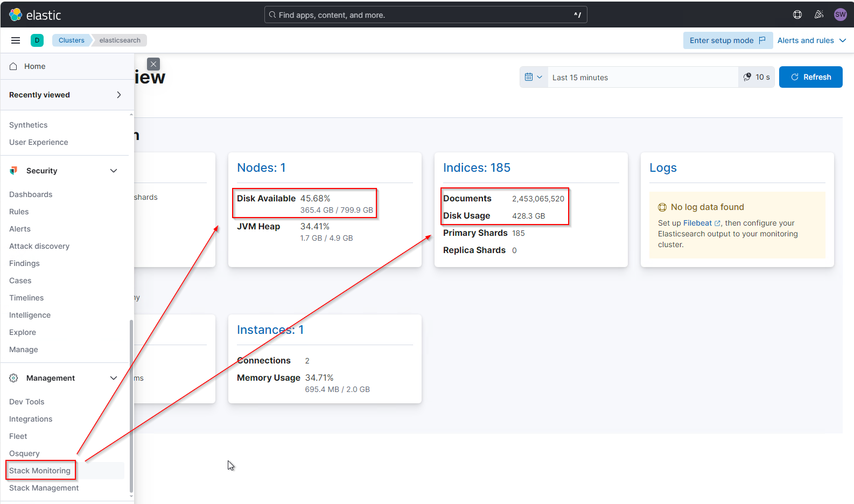
Task: Open Integrations
Action: tap(31, 419)
